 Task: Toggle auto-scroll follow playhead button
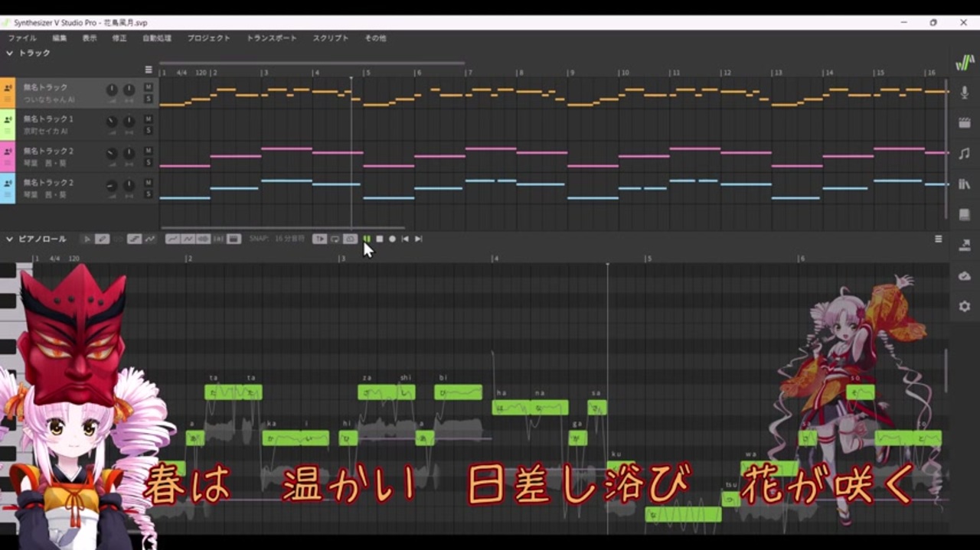tap(320, 239)
